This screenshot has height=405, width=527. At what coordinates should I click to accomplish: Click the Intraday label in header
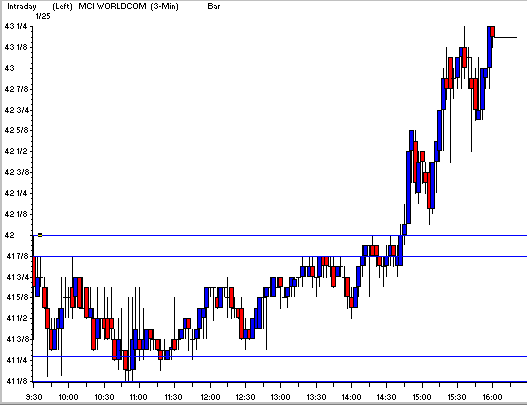[22, 6]
